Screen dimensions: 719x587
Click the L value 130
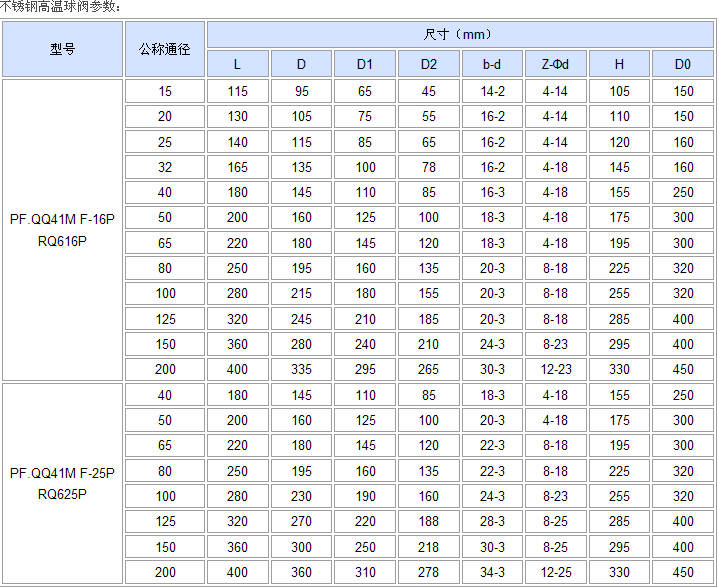tap(238, 116)
